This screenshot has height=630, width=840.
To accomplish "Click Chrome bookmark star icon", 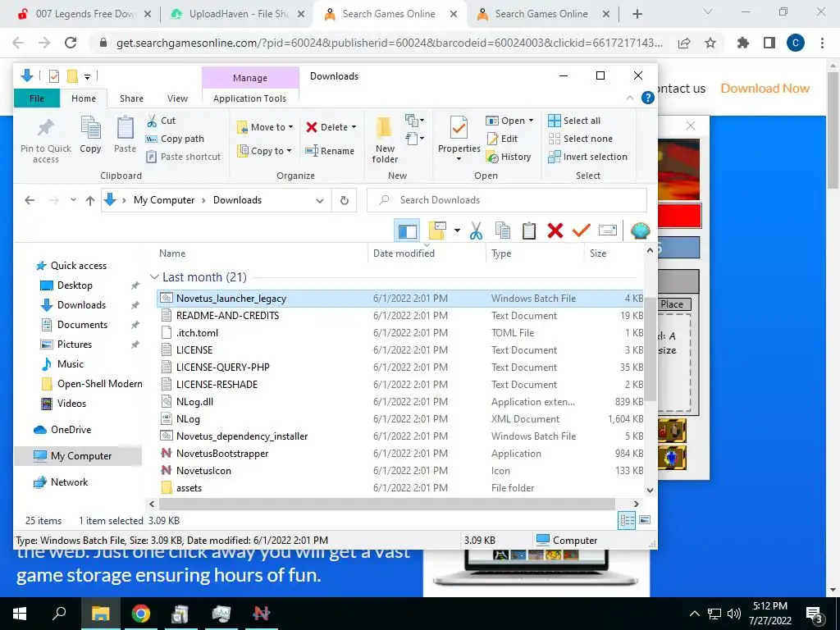I will [710, 43].
